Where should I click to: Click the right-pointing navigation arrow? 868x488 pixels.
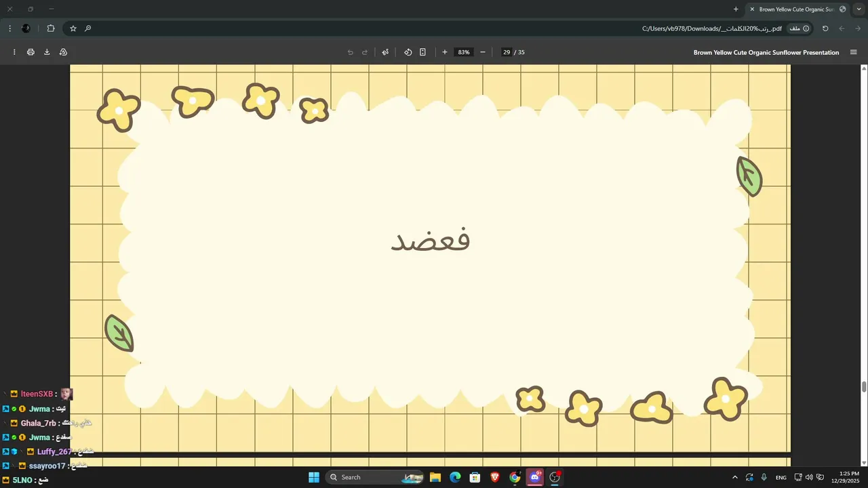(858, 28)
